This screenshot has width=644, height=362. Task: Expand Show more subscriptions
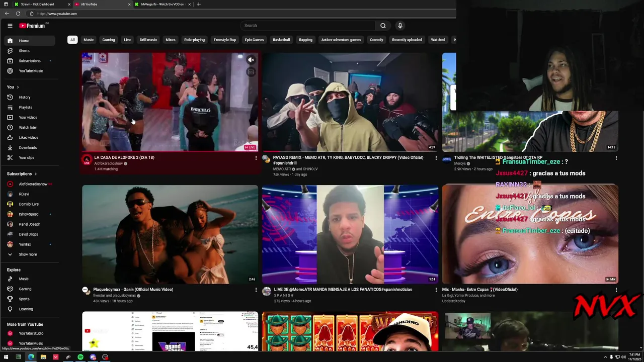pos(30,254)
